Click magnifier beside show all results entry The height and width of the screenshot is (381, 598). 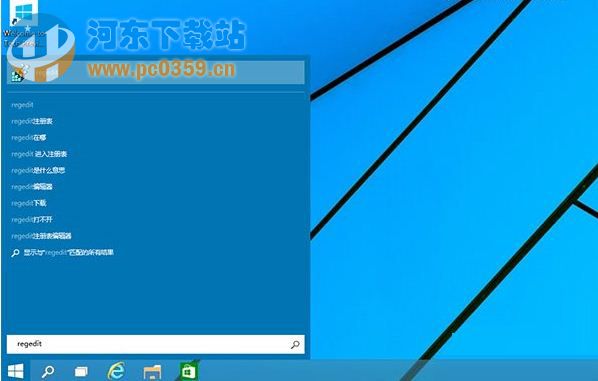pyautogui.click(x=15, y=252)
